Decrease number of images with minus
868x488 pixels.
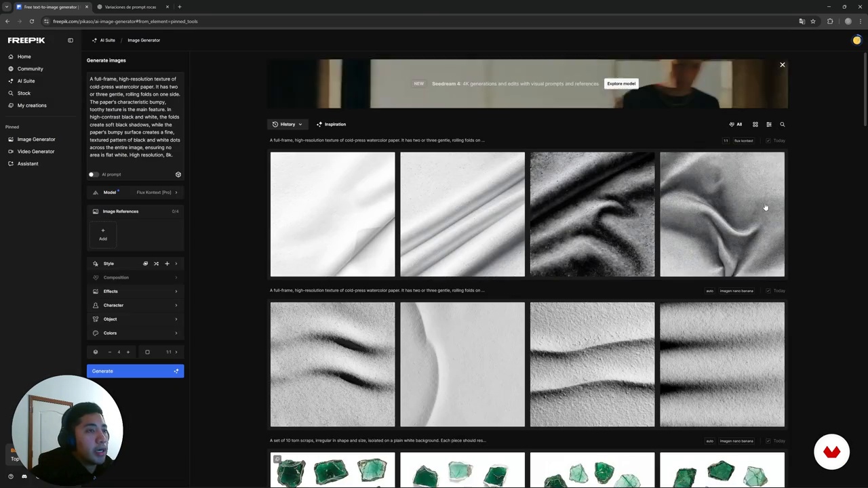coord(109,352)
